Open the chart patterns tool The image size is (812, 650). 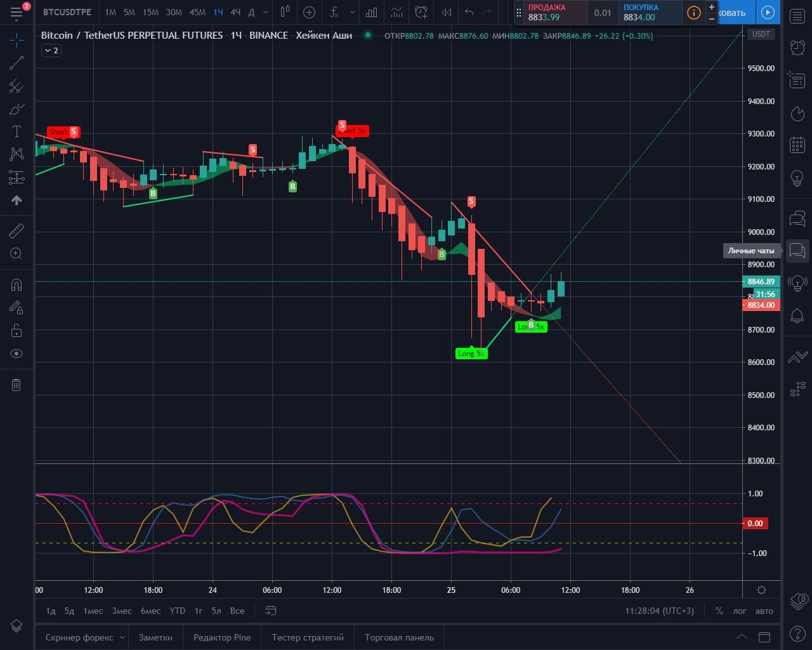[x=16, y=154]
